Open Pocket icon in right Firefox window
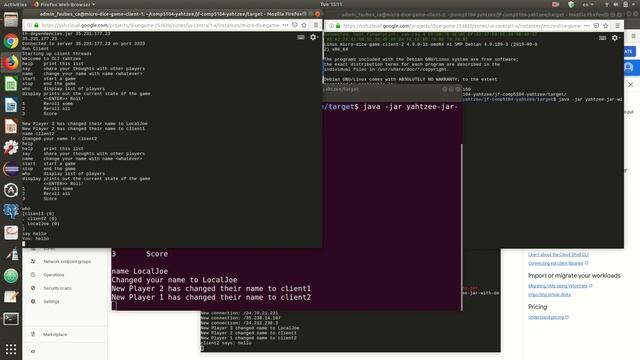 [596, 26]
